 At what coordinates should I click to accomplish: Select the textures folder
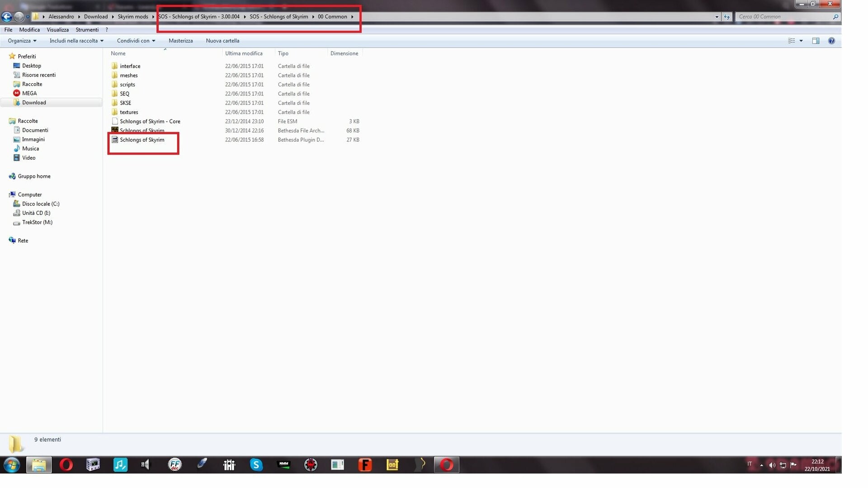point(129,112)
